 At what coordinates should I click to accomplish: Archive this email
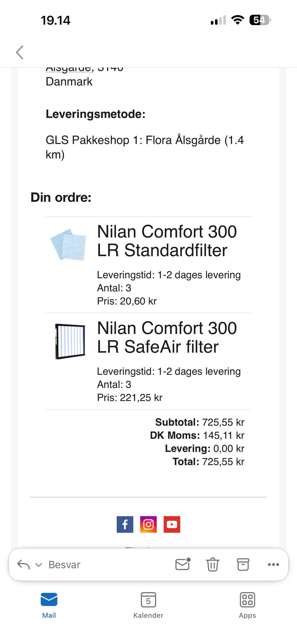[x=243, y=564]
